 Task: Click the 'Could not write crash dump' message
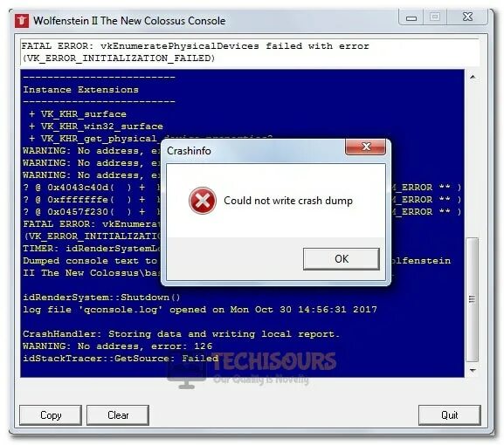coord(288,201)
